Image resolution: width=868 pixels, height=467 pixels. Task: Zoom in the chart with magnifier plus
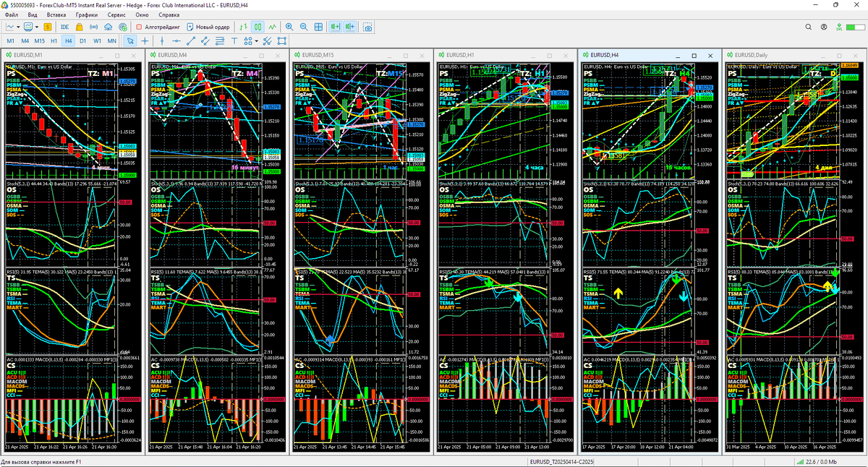pyautogui.click(x=289, y=27)
